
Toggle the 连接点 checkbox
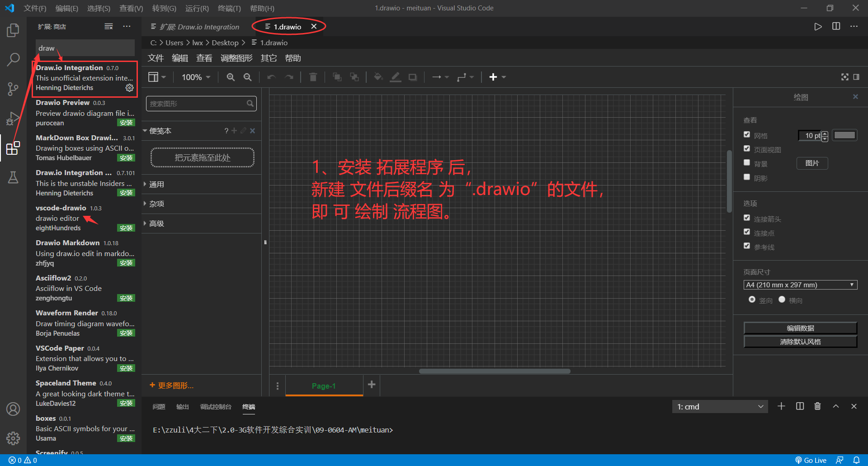747,232
